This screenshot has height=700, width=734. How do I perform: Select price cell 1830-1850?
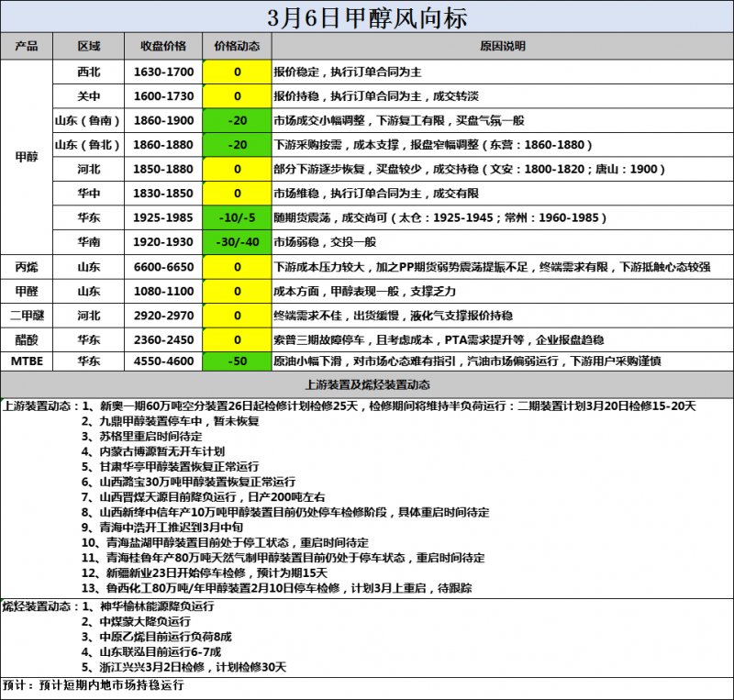click(163, 194)
